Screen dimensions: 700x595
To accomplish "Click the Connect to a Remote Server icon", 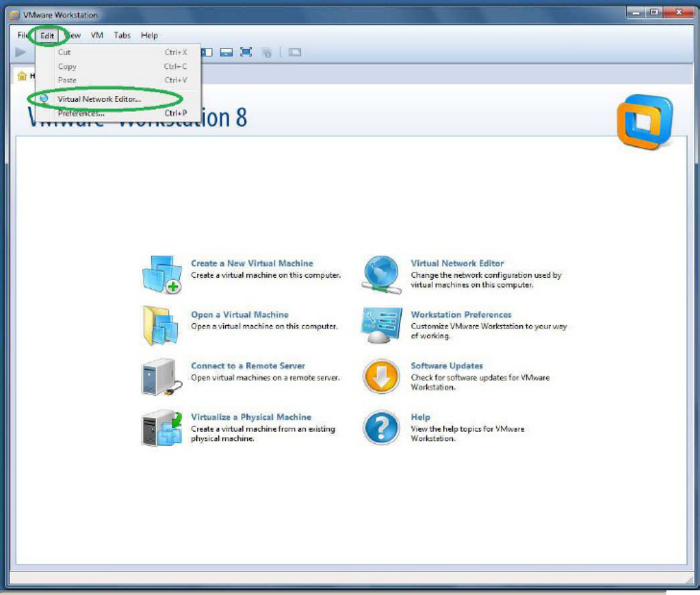I will [161, 377].
